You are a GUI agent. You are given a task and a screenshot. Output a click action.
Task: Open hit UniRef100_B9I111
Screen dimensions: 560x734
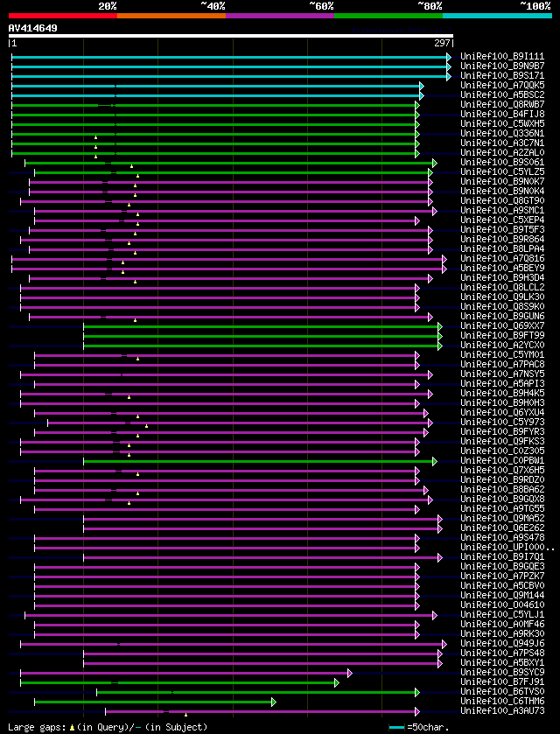502,57
